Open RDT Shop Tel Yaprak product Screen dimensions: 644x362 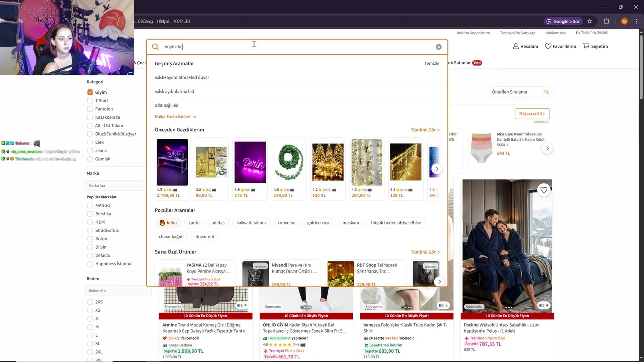pyautogui.click(x=366, y=274)
